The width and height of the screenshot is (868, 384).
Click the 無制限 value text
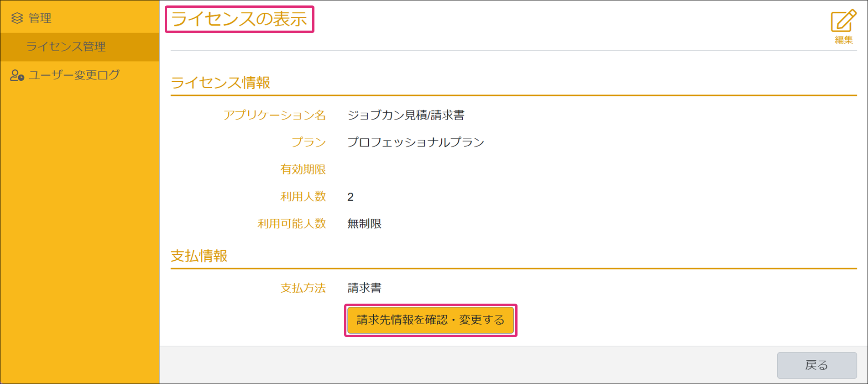click(x=364, y=224)
